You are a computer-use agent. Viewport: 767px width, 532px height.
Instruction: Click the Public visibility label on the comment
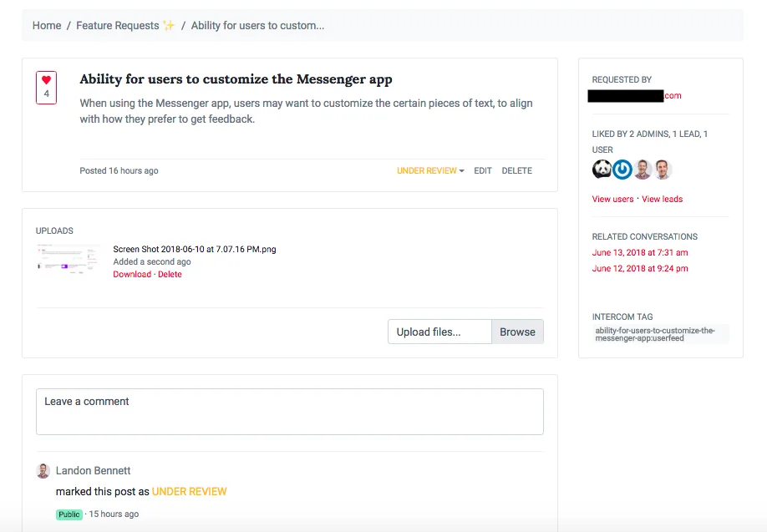69,514
